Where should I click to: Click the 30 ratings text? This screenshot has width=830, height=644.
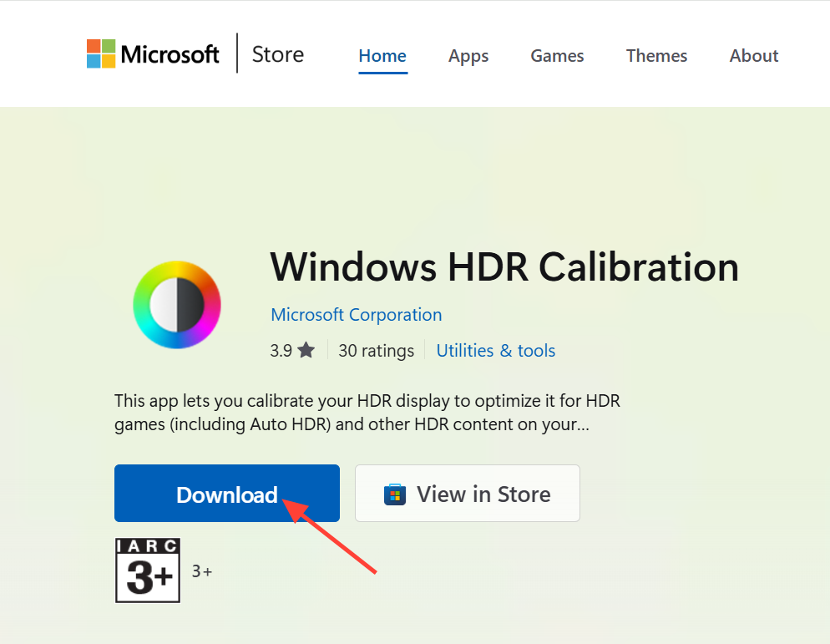pos(377,351)
